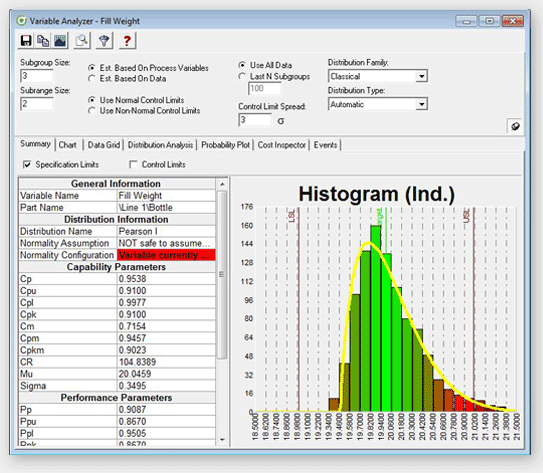Expand the Distribution Family dropdown
Screen dimensions: 543x473
421,76
